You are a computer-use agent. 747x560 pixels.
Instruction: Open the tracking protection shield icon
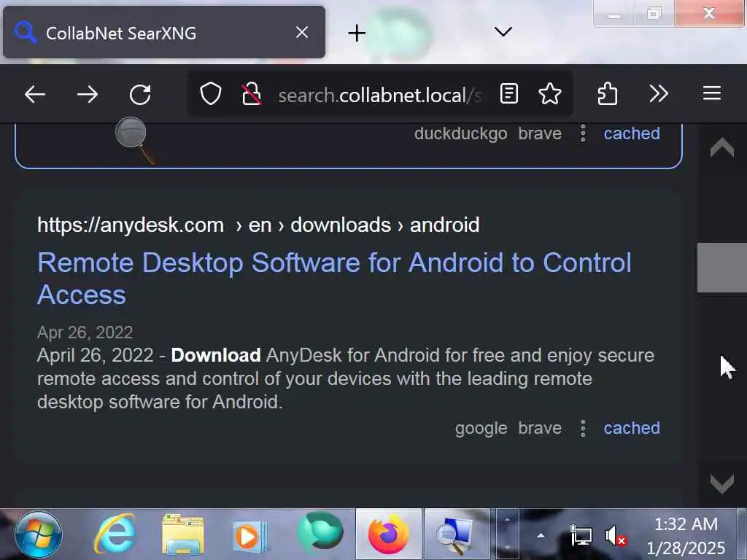tap(210, 94)
